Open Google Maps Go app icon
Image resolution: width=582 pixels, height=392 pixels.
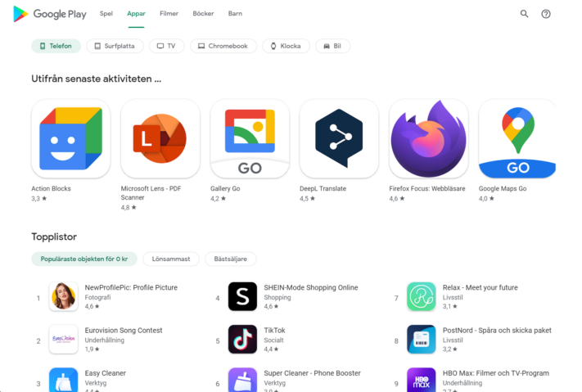coord(517,138)
